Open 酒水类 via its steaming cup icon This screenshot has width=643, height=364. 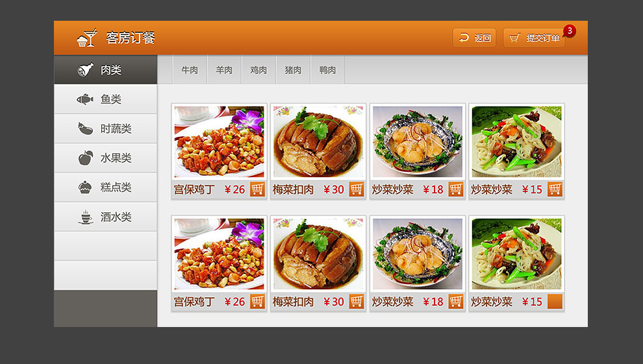(x=85, y=217)
